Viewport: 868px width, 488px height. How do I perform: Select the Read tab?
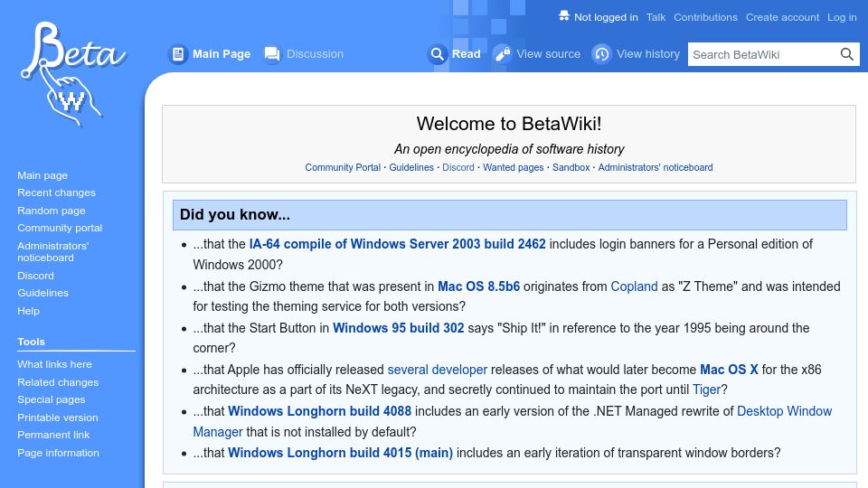pyautogui.click(x=467, y=54)
